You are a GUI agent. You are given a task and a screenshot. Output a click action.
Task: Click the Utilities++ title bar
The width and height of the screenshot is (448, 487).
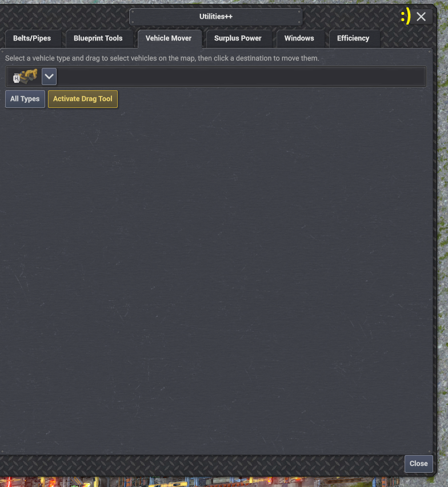[216, 17]
